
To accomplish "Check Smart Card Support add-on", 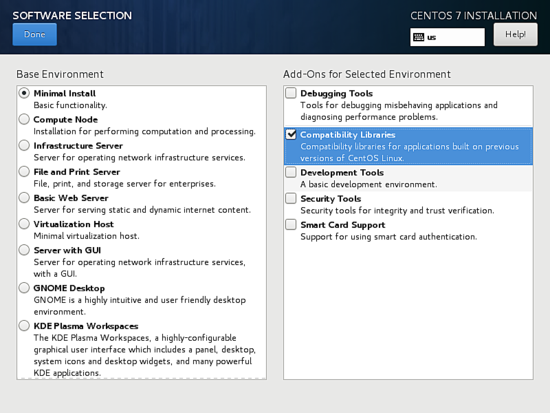I will click(291, 225).
